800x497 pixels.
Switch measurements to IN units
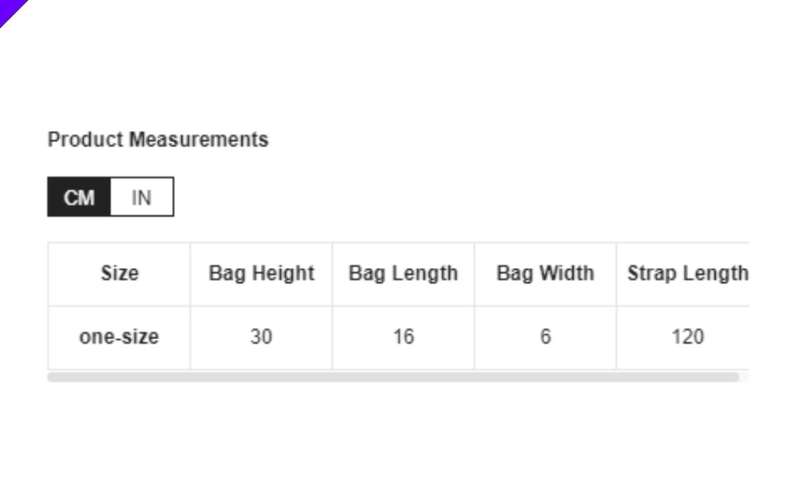pos(142,197)
